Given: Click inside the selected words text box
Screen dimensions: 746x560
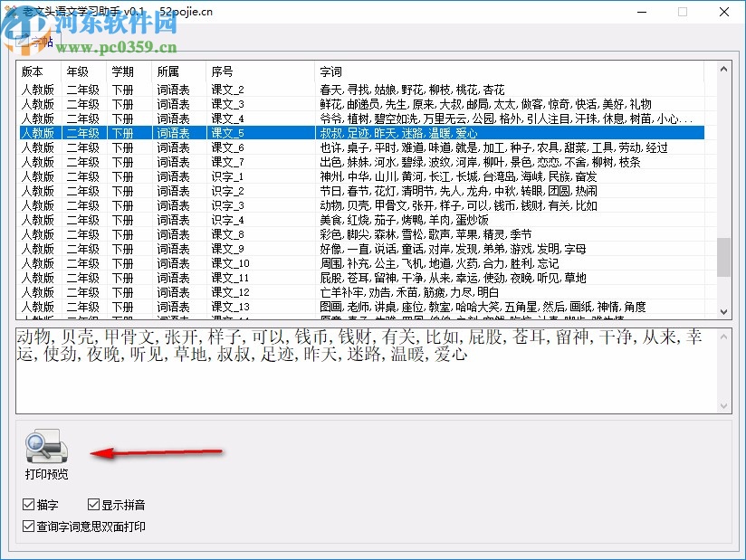Looking at the screenshot, I should 367,371.
